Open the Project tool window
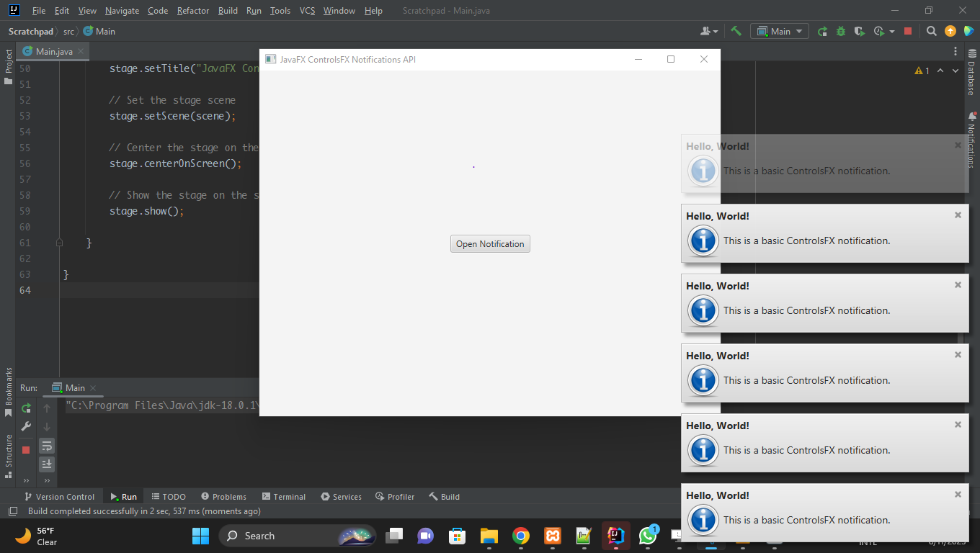This screenshot has width=980, height=553. tap(9, 66)
